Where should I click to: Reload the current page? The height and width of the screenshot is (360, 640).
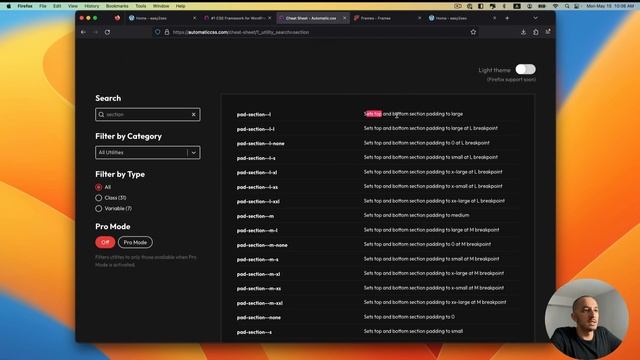point(107,32)
